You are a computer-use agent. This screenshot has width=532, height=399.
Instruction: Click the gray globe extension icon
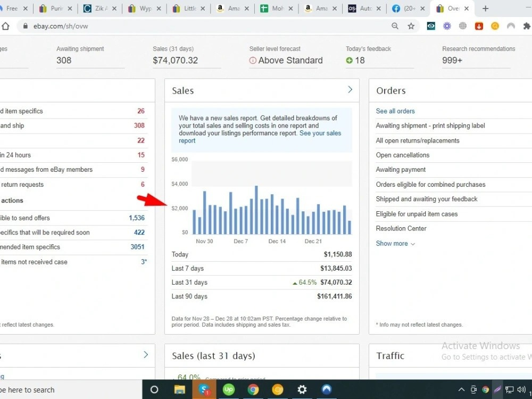463,26
